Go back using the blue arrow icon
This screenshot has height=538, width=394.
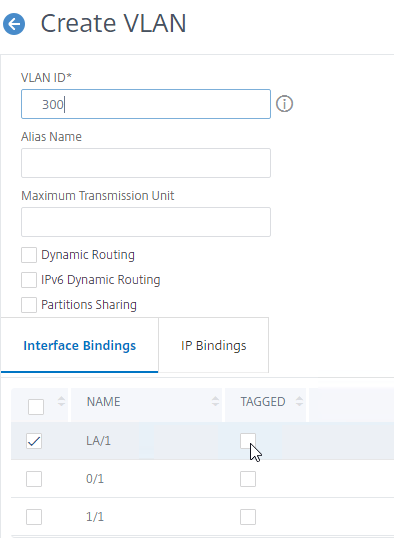pos(14,24)
